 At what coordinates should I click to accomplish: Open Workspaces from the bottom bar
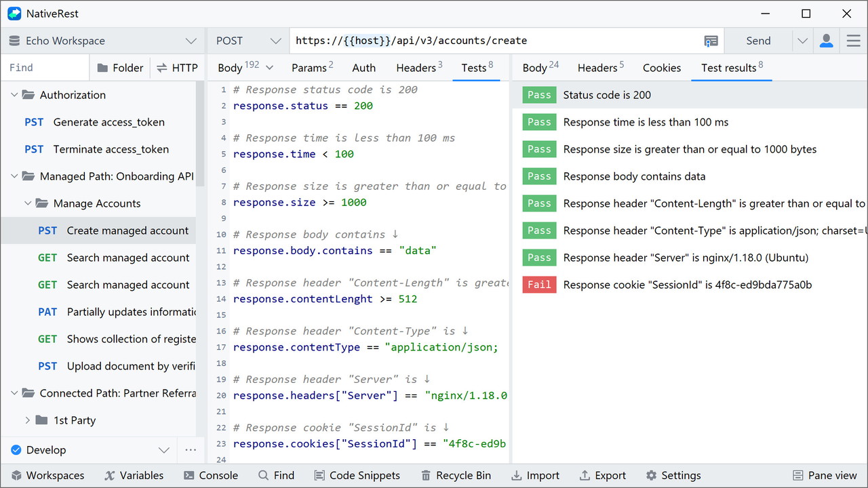[x=47, y=475]
